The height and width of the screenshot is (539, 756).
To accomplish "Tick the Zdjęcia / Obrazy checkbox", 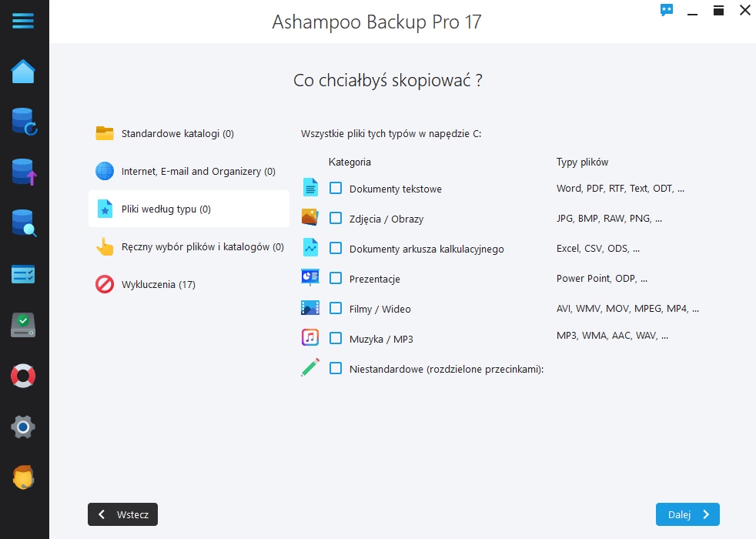I will click(x=336, y=218).
